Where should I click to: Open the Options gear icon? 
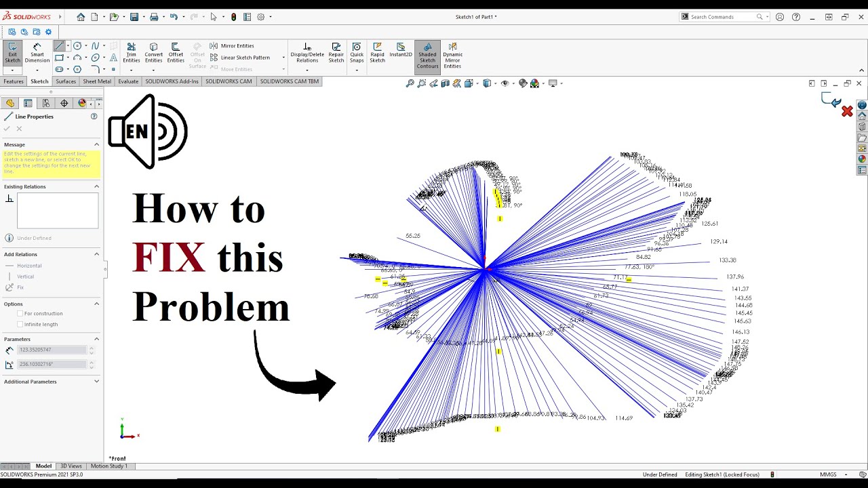[x=260, y=17]
